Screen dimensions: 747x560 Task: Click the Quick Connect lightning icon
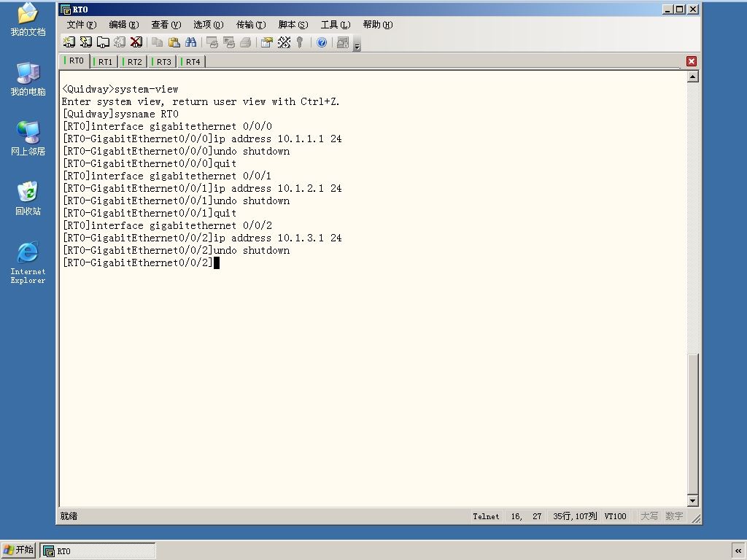pyautogui.click(x=86, y=42)
